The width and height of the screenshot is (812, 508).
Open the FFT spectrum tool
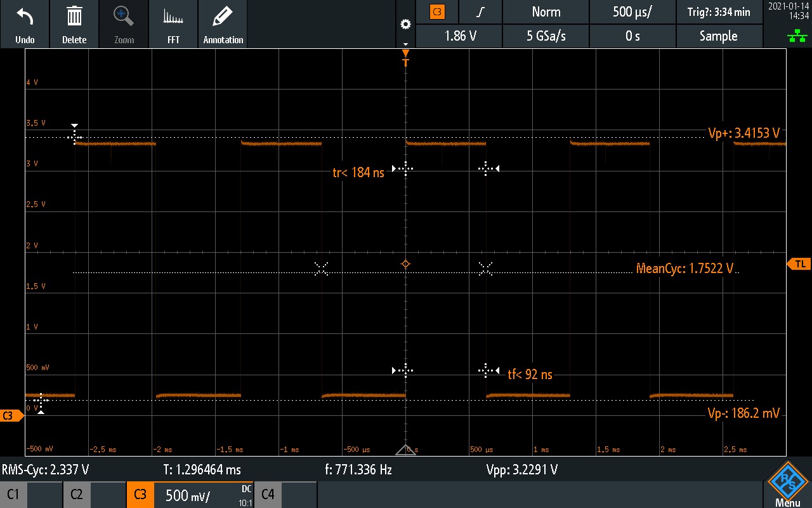point(173,18)
